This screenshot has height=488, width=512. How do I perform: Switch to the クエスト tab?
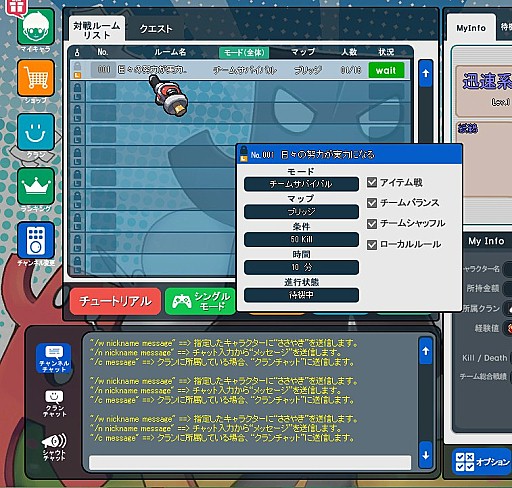pos(156,29)
